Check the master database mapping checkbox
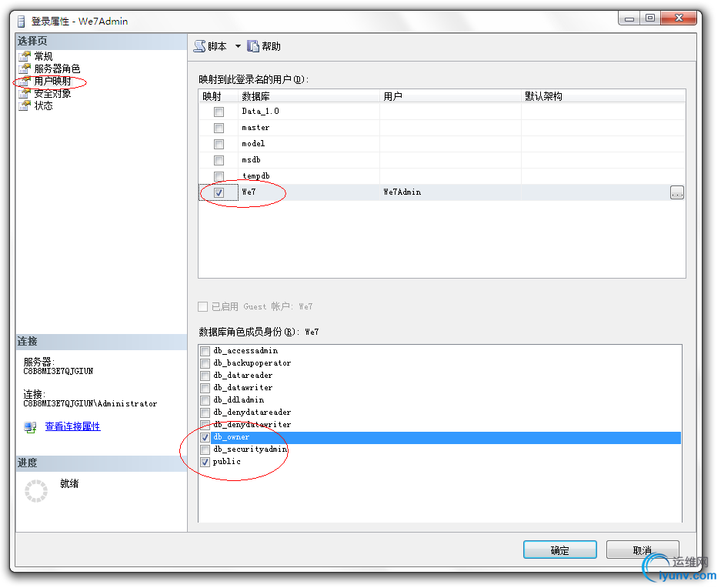 tap(219, 128)
